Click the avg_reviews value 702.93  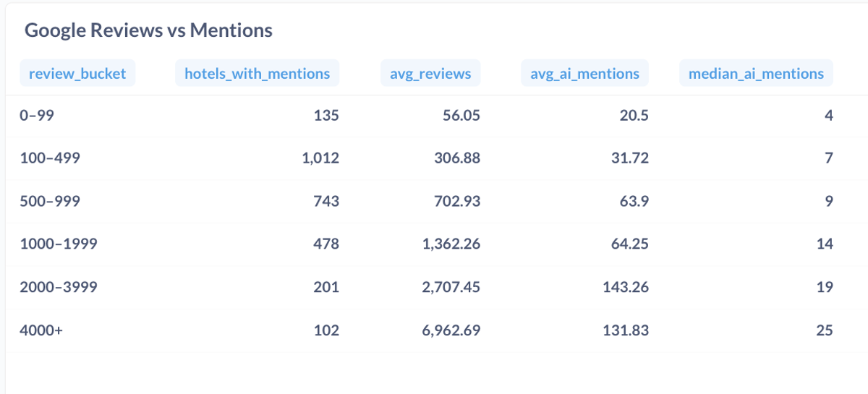(x=457, y=201)
